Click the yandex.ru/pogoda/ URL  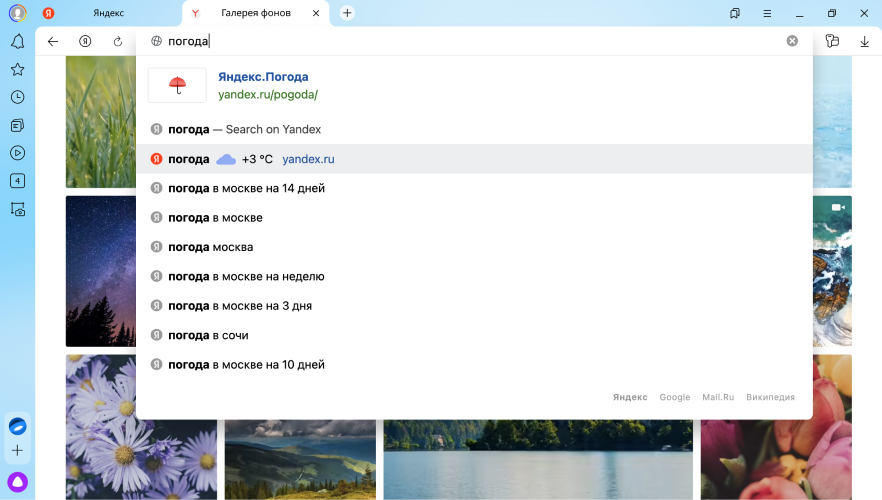(268, 94)
